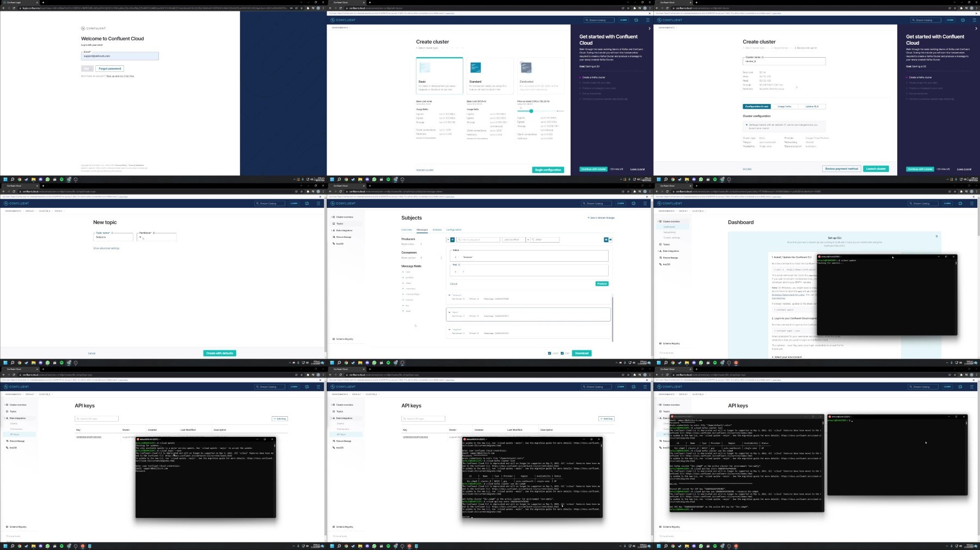Click Cancel at the bottom of the New topic page
Viewport: 980px width, 550px height.
(x=91, y=353)
